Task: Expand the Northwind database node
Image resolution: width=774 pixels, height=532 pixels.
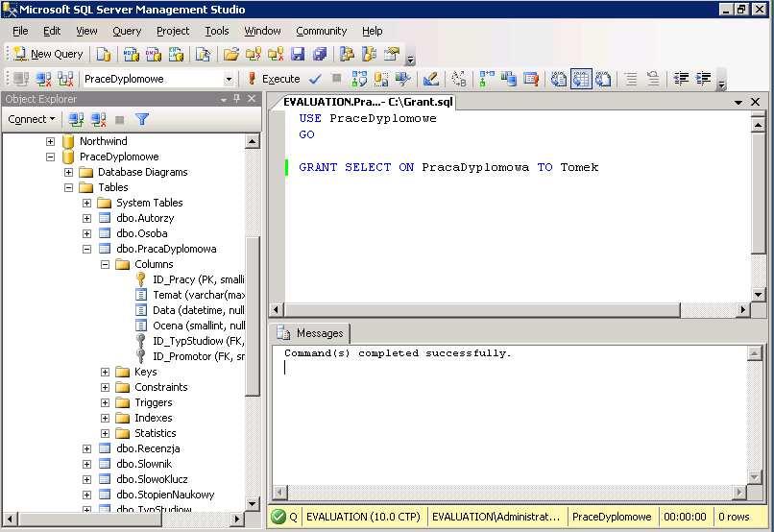Action: click(50, 141)
